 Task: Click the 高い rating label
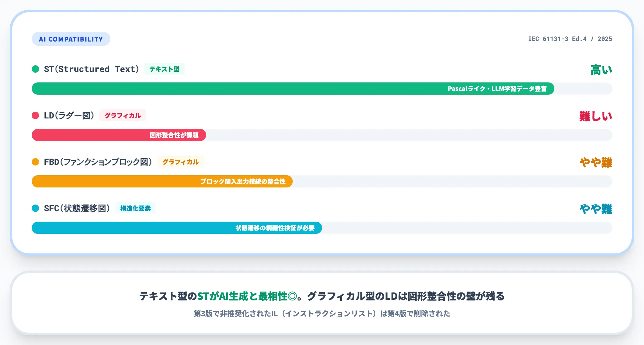601,70
